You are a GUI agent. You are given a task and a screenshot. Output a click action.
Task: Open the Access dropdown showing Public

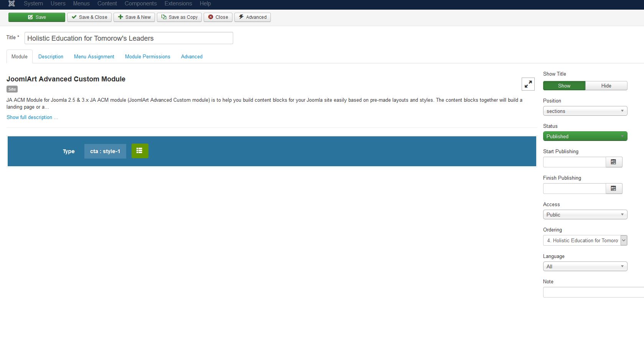585,215
